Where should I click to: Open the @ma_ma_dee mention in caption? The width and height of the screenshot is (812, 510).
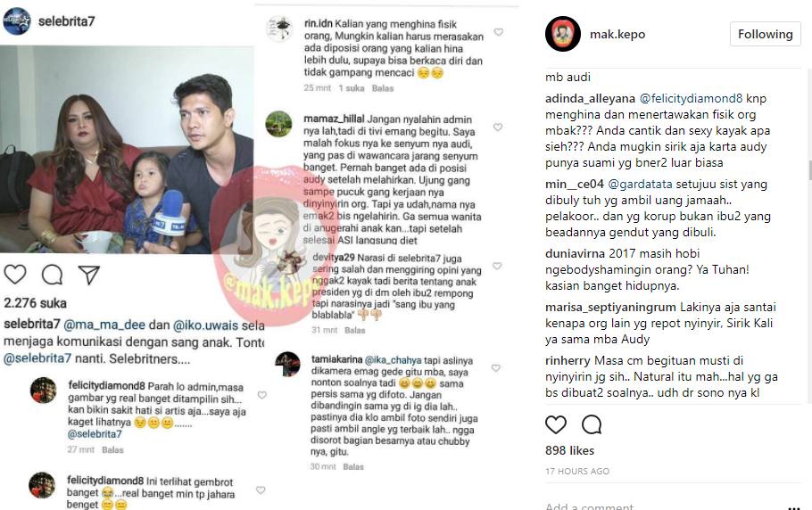click(x=104, y=325)
